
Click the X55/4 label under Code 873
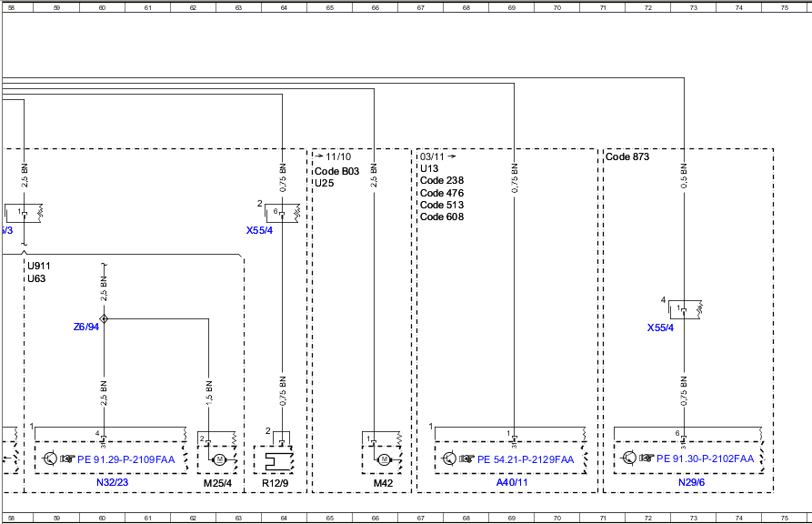[660, 327]
